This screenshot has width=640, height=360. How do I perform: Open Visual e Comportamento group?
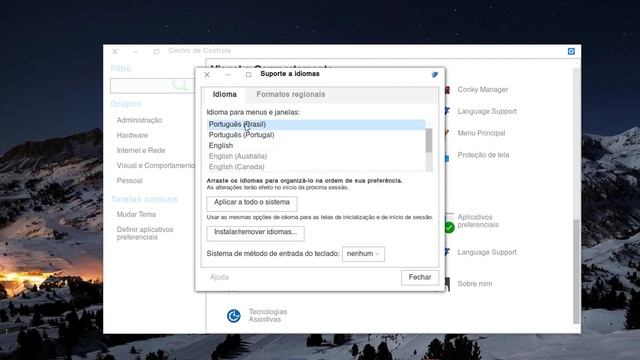tap(156, 165)
